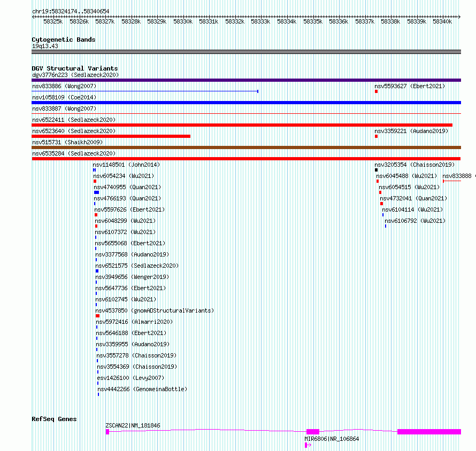Open nsv5593627 (Ebert2021) variant label
The height and width of the screenshot is (451, 476).
point(410,86)
